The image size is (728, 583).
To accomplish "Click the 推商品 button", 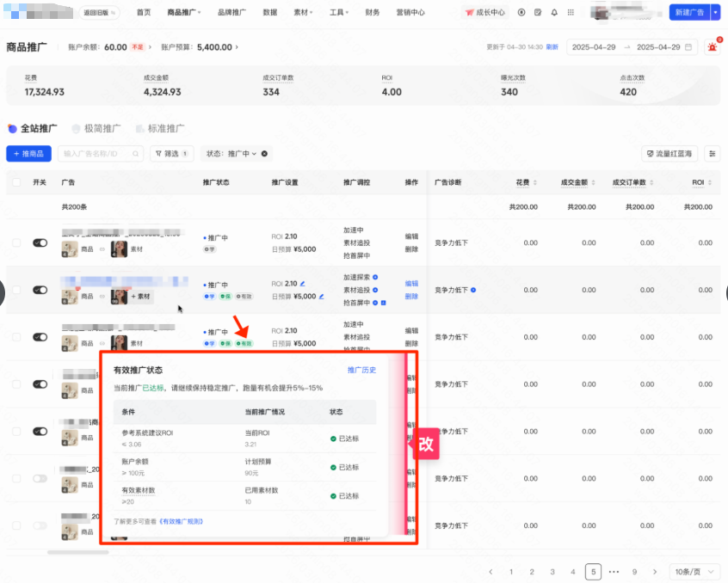I will pyautogui.click(x=28, y=154).
